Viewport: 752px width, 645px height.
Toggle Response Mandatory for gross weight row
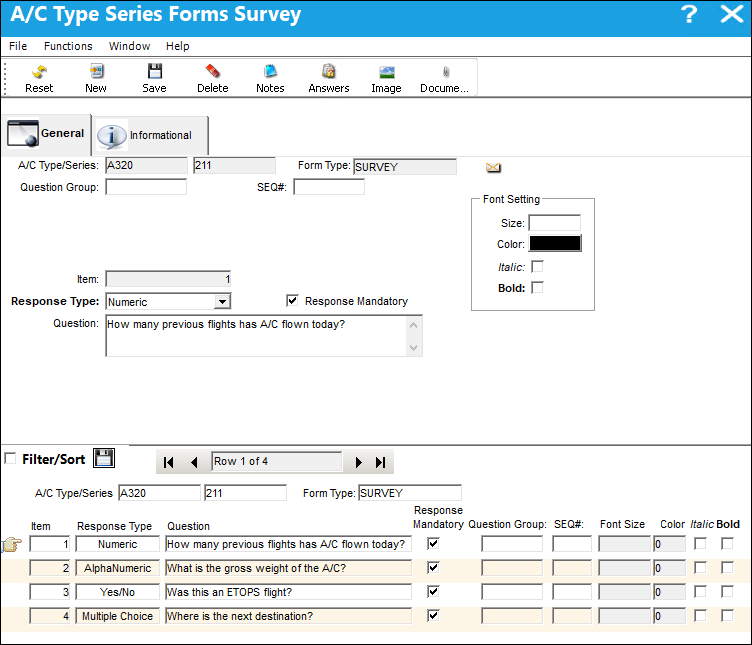(x=434, y=567)
